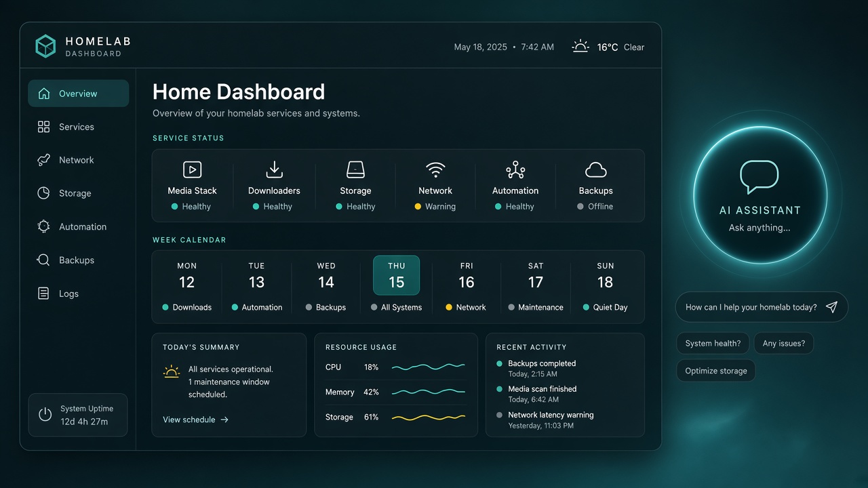Click the Storage pie icon in the sidebar

coord(44,193)
